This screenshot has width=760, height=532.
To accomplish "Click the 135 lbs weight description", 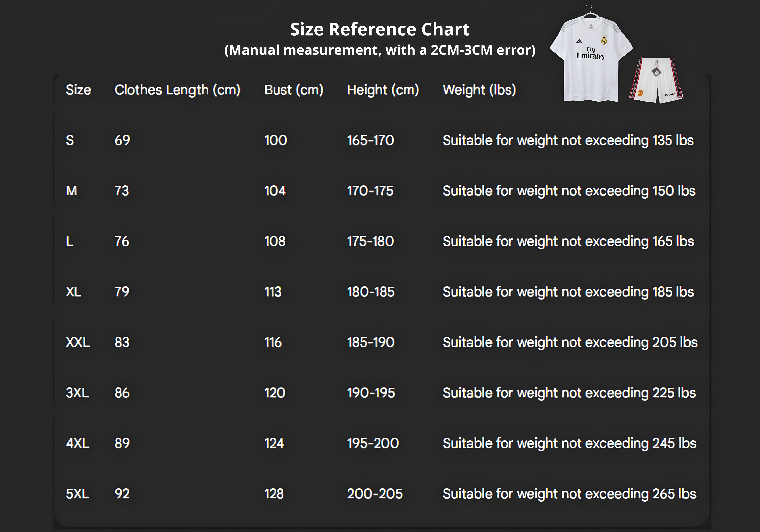I will click(568, 140).
